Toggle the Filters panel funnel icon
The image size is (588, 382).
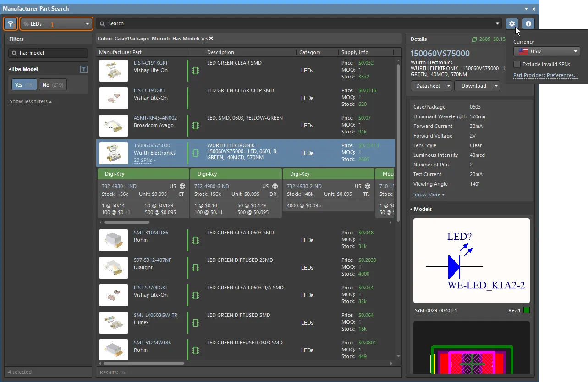(x=11, y=23)
